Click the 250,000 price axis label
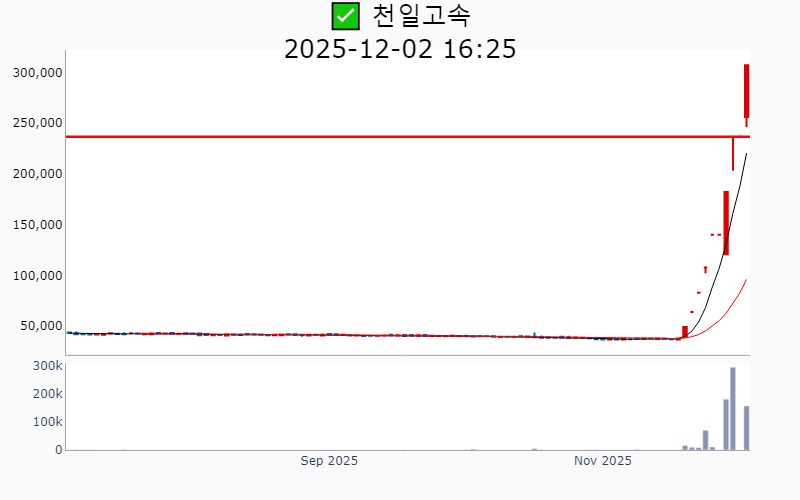This screenshot has height=500, width=800. pos(37,123)
